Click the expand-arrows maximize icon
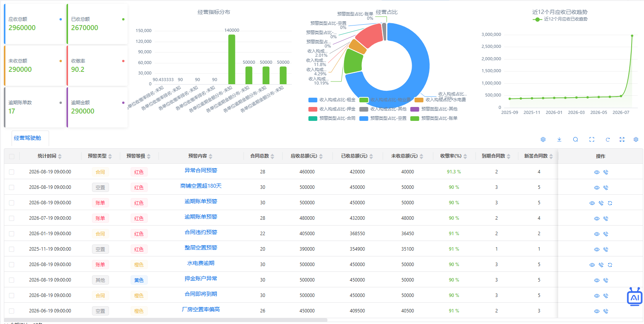The height and width of the screenshot is (324, 644). 622,139
